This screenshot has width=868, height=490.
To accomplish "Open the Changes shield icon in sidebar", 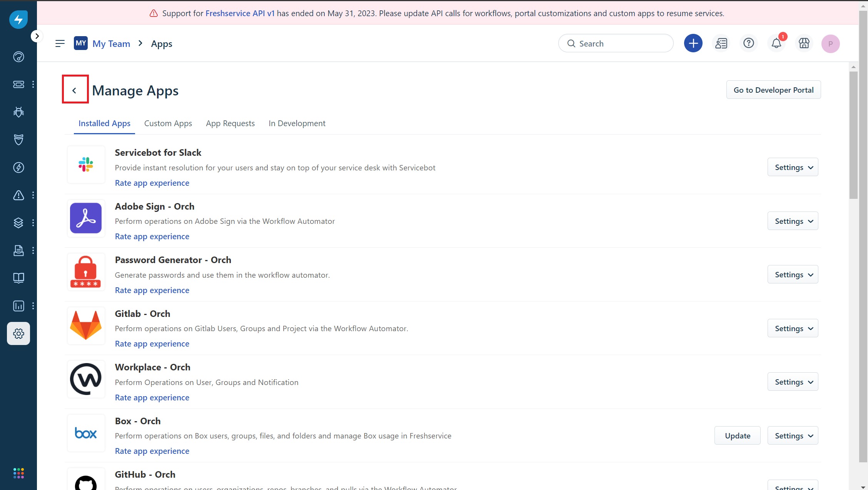I will point(18,140).
